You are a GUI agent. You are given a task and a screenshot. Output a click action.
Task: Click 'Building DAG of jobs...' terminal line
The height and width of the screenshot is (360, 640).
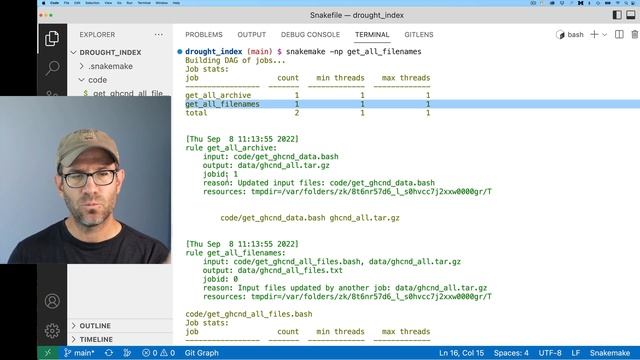click(x=235, y=60)
